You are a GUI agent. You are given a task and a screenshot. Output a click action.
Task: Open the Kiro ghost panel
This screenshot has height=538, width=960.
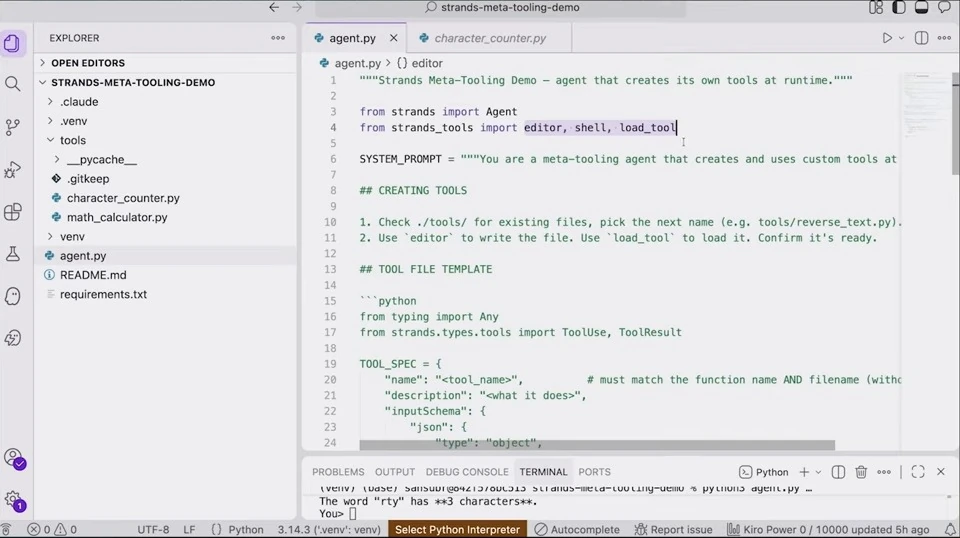12,296
